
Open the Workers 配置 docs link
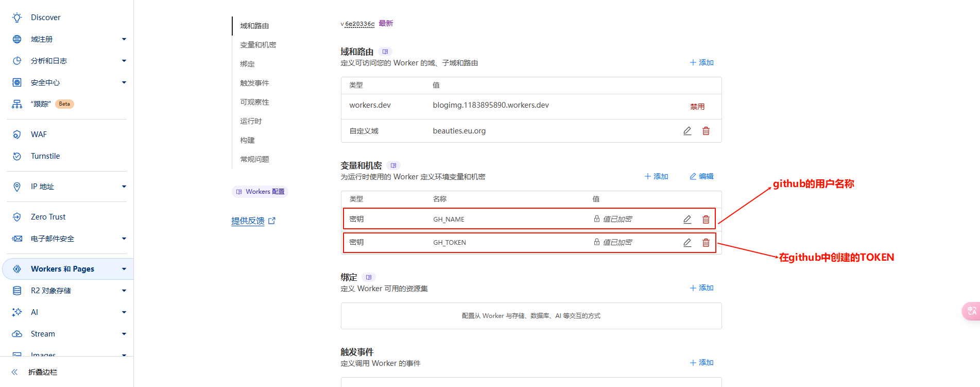260,192
